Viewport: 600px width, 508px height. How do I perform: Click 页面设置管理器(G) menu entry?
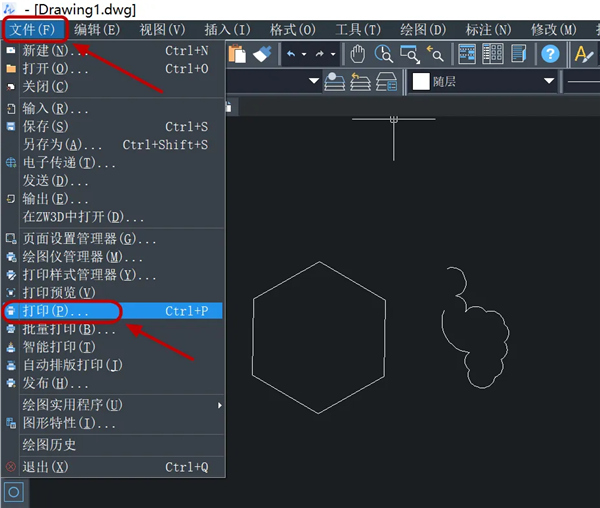click(x=113, y=239)
